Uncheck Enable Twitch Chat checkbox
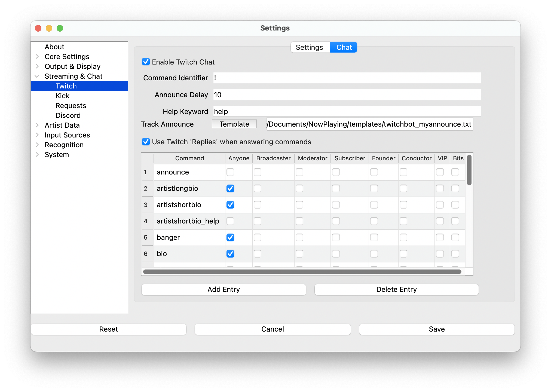551x392 pixels. 146,62
